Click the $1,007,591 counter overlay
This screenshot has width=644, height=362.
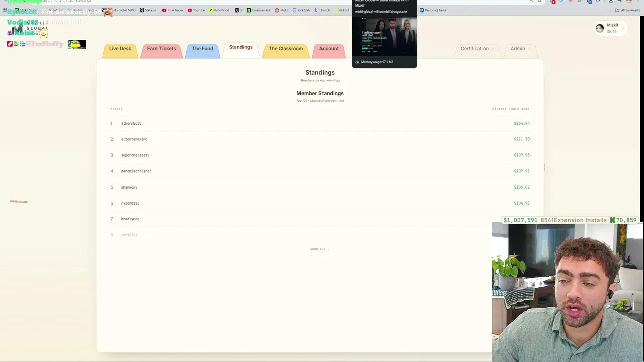[520, 220]
